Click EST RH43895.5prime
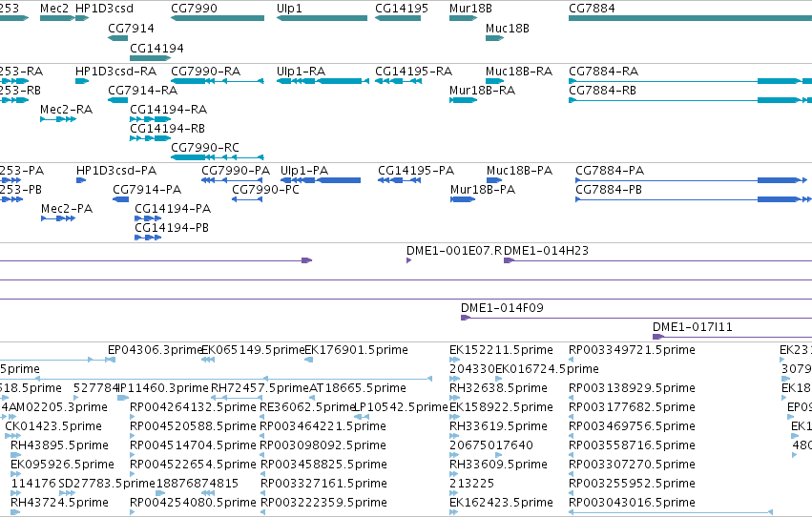Image resolution: width=812 pixels, height=517 pixels. [59, 445]
